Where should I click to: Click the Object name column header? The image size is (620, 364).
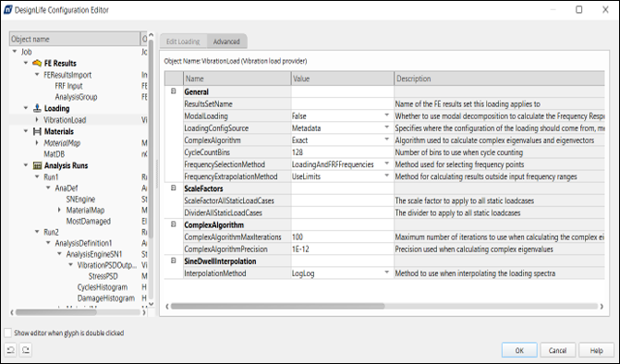tap(74, 39)
